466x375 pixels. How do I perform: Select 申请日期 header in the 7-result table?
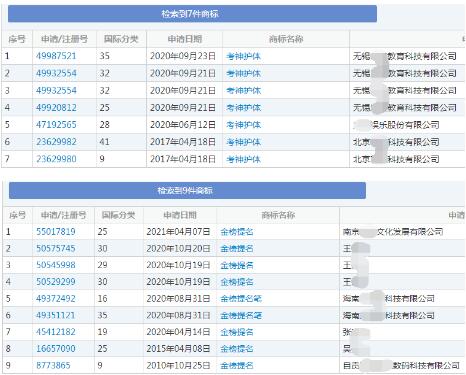(x=185, y=39)
